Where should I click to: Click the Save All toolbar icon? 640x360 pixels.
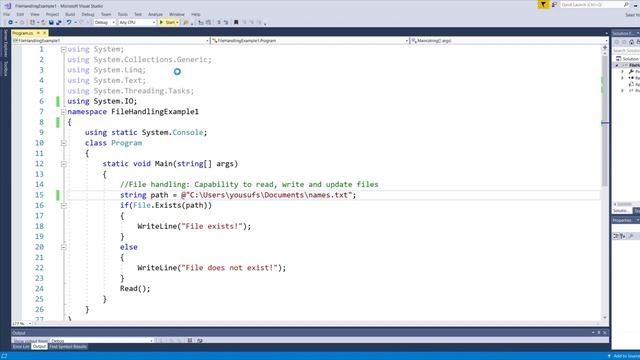[59, 22]
